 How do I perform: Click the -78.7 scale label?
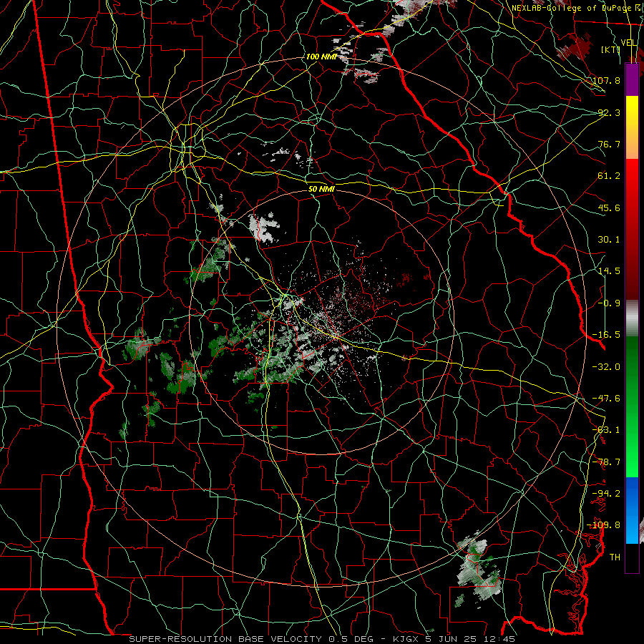coord(607,462)
